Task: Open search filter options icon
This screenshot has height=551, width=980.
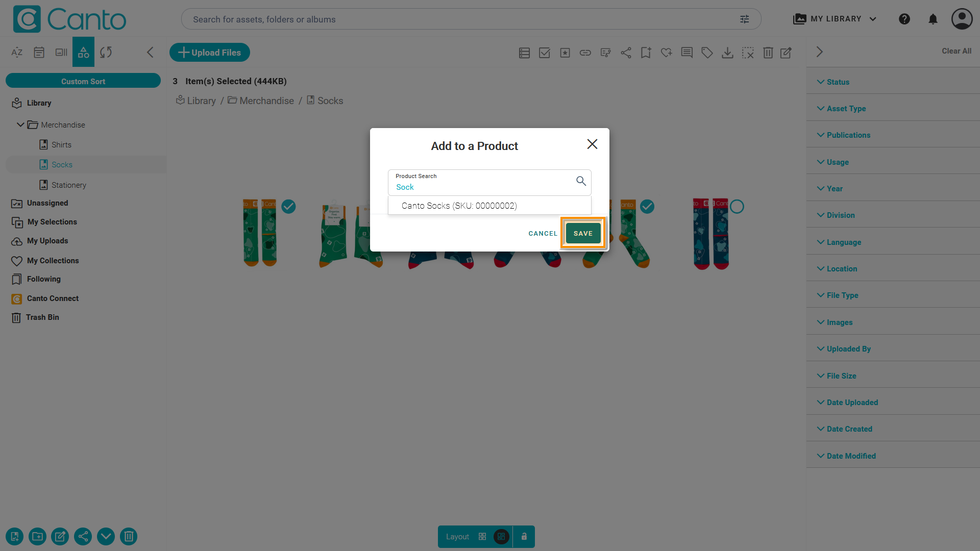Action: coord(745,19)
